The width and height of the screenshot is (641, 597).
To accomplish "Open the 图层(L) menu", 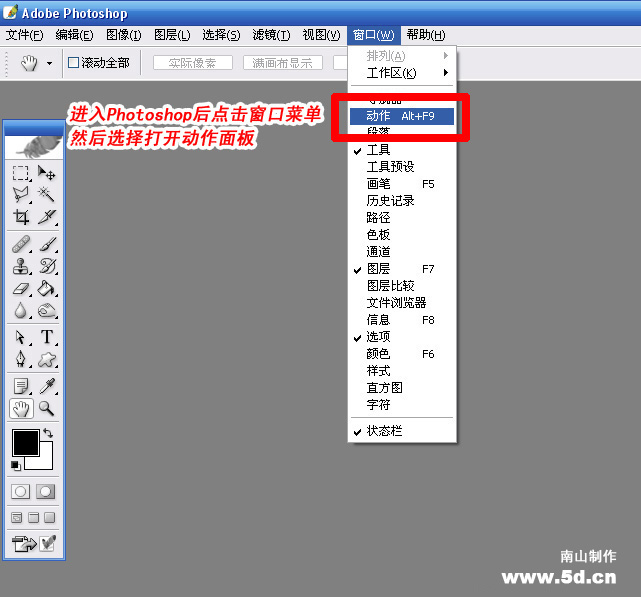I will (172, 35).
